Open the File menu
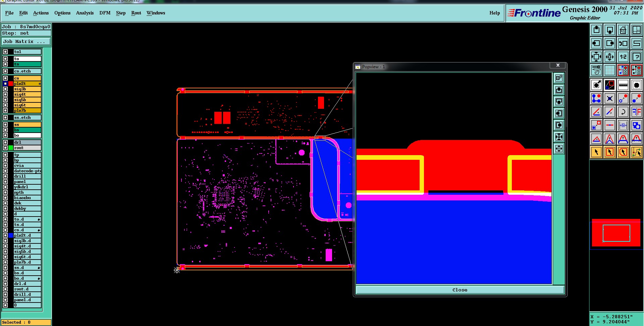Image resolution: width=644 pixels, height=326 pixels. (x=9, y=13)
